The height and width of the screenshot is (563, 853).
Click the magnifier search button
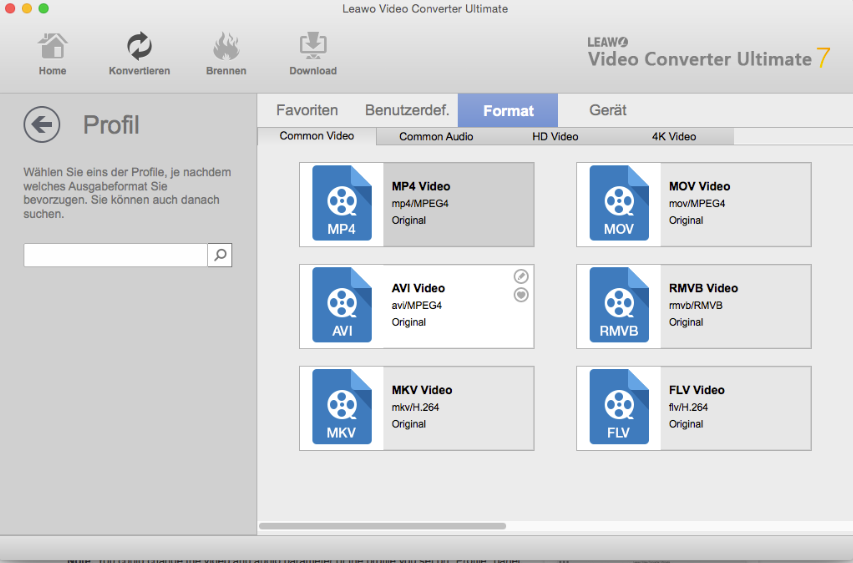[x=220, y=255]
